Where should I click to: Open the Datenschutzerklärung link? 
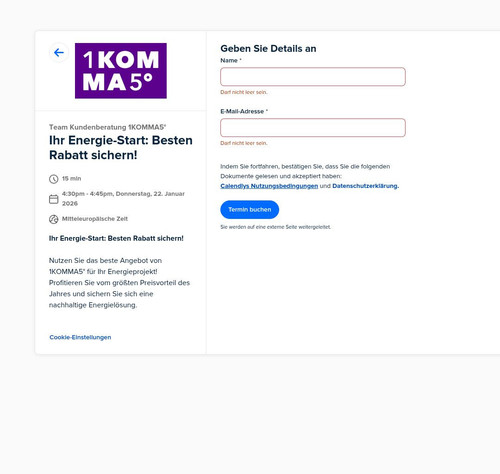(365, 186)
